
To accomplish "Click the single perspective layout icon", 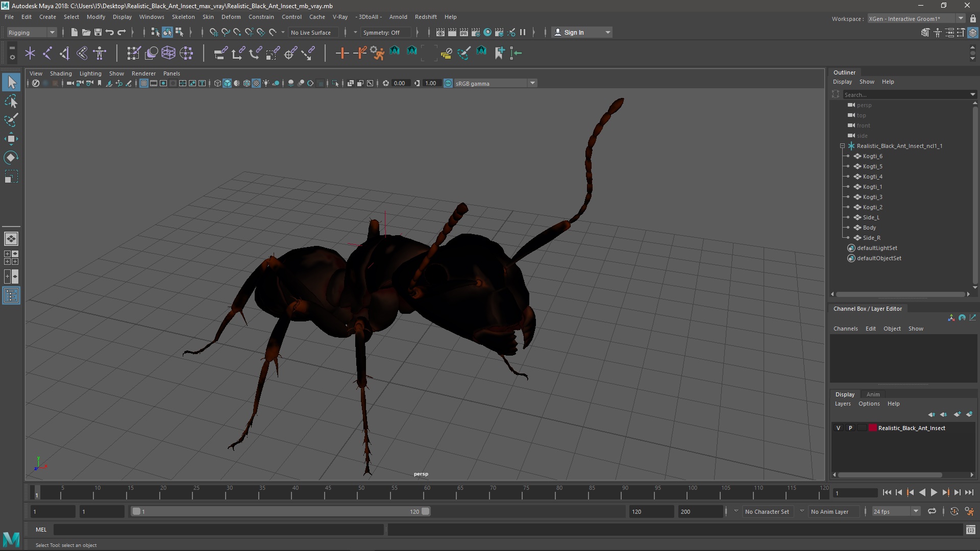I will [11, 238].
